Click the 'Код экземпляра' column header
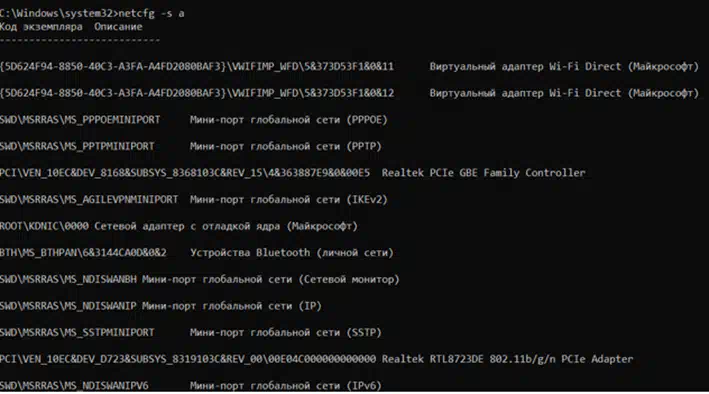Screen dimensions: 709x394 [x=41, y=27]
